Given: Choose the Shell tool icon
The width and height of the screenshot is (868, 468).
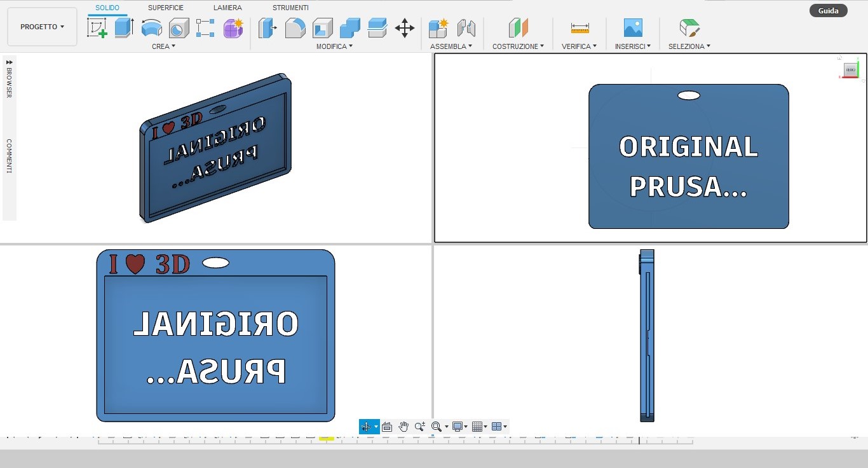Looking at the screenshot, I should coord(323,28).
